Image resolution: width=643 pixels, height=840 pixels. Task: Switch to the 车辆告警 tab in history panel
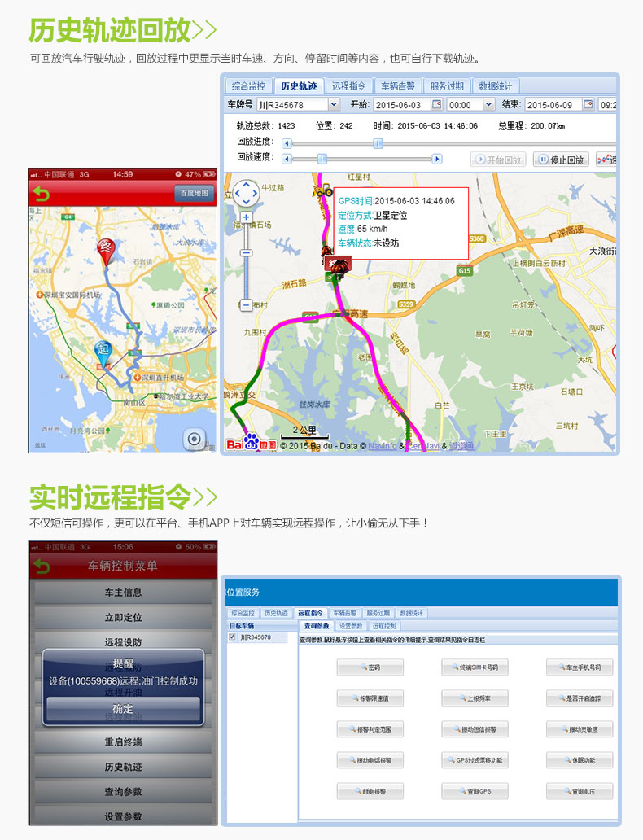(398, 85)
